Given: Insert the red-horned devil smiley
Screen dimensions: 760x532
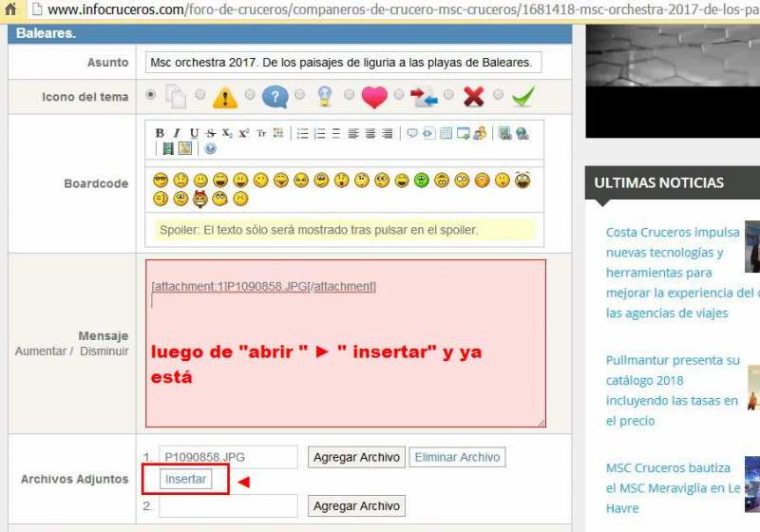Looking at the screenshot, I should click(200, 199).
